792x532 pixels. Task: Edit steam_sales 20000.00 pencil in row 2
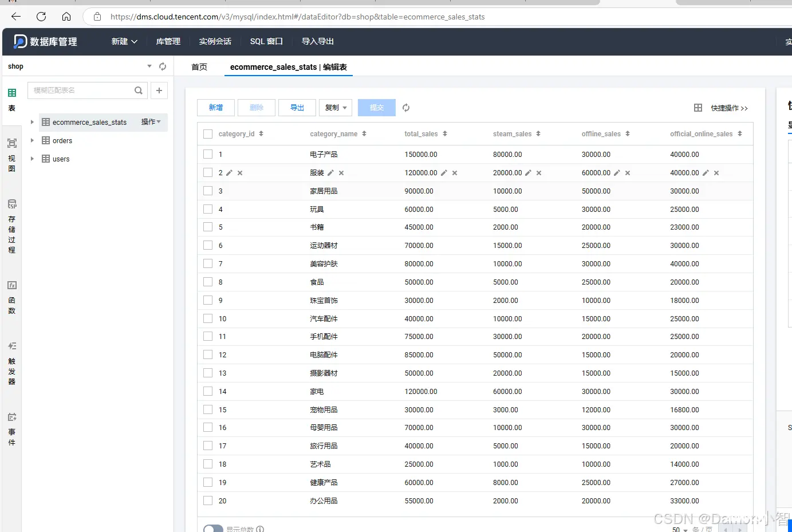coord(528,173)
